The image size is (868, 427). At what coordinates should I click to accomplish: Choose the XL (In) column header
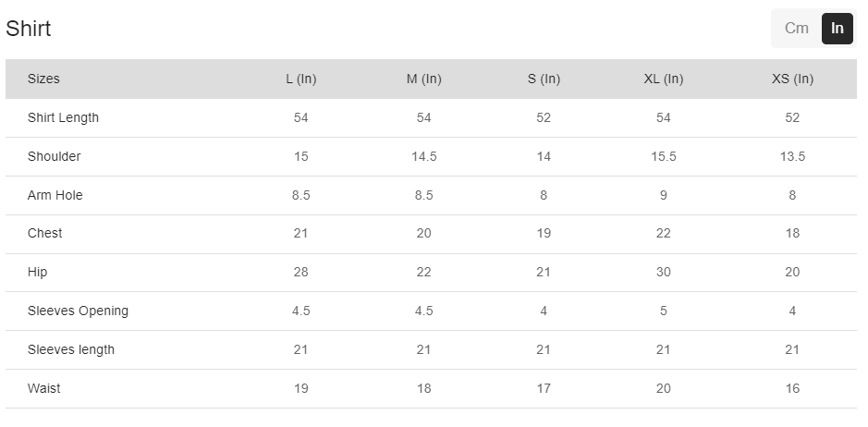(664, 79)
